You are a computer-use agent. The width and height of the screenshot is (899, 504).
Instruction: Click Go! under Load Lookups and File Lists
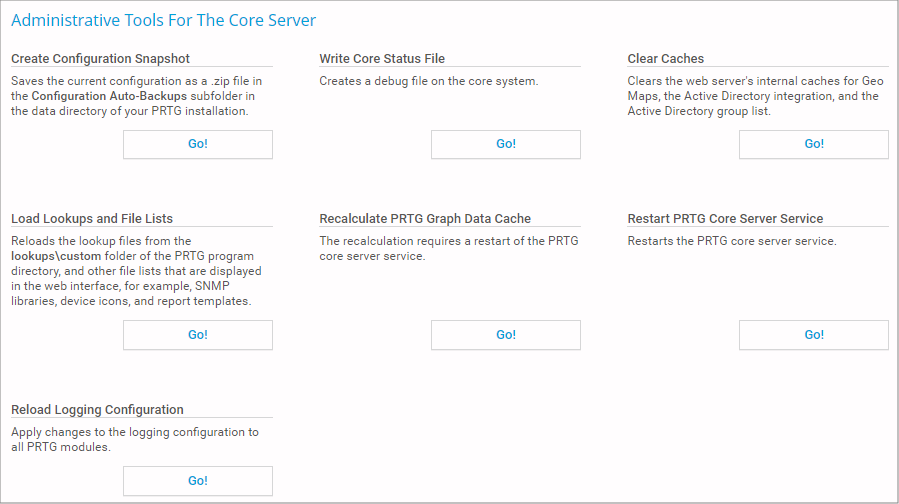point(198,335)
